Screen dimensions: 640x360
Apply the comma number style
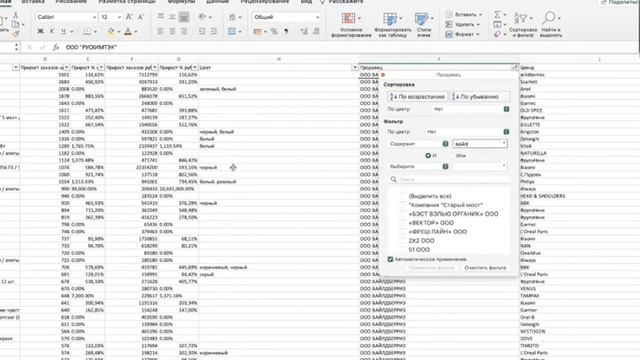click(286, 31)
